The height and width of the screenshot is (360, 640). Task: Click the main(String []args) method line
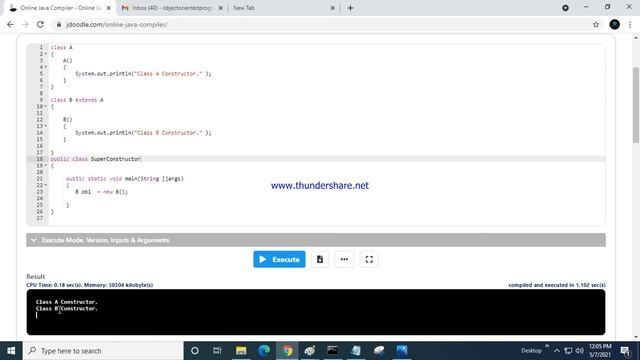pos(125,179)
